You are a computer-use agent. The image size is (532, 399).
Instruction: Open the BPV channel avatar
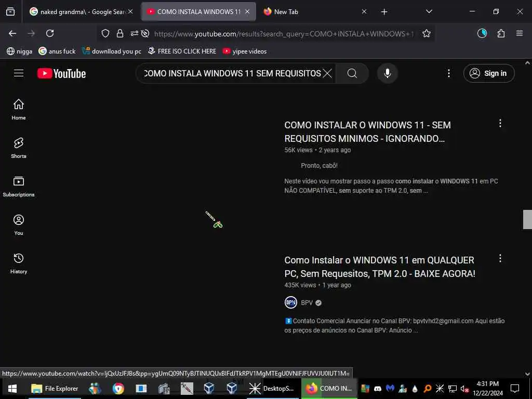(x=291, y=303)
